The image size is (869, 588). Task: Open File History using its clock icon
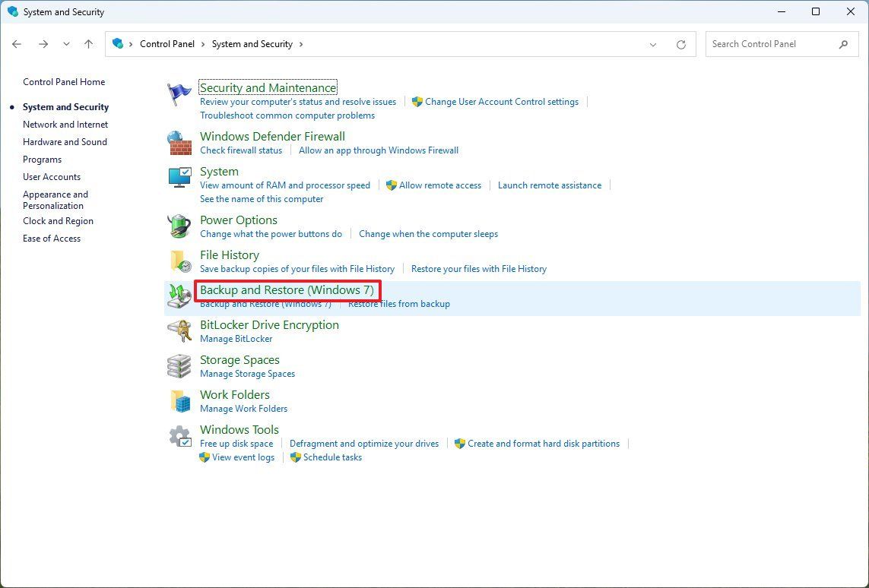pyautogui.click(x=178, y=261)
